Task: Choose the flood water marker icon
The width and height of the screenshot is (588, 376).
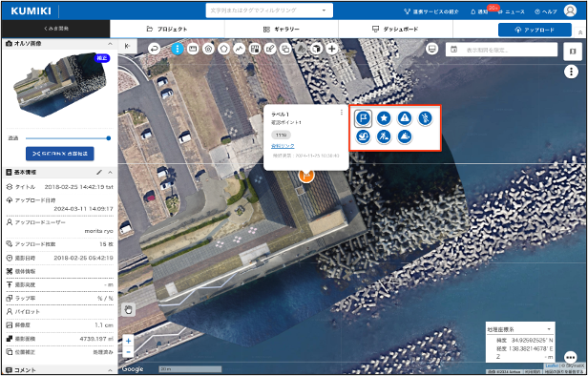Action: point(363,136)
